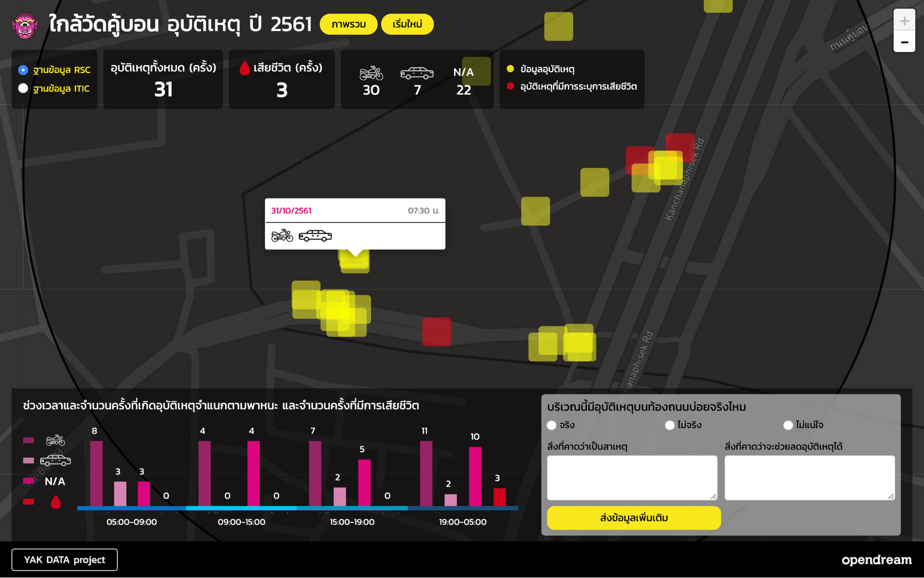Click blood drop icon in chart legend

(55, 502)
